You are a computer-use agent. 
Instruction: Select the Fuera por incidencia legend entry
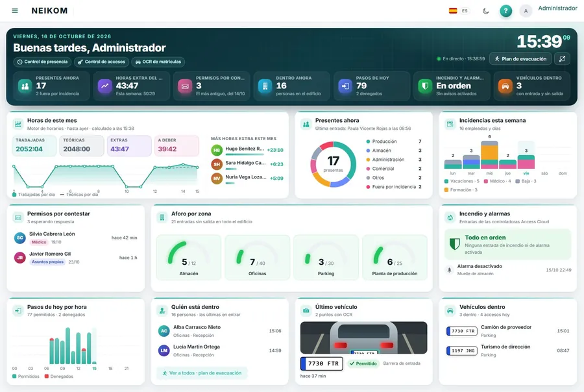click(x=394, y=187)
